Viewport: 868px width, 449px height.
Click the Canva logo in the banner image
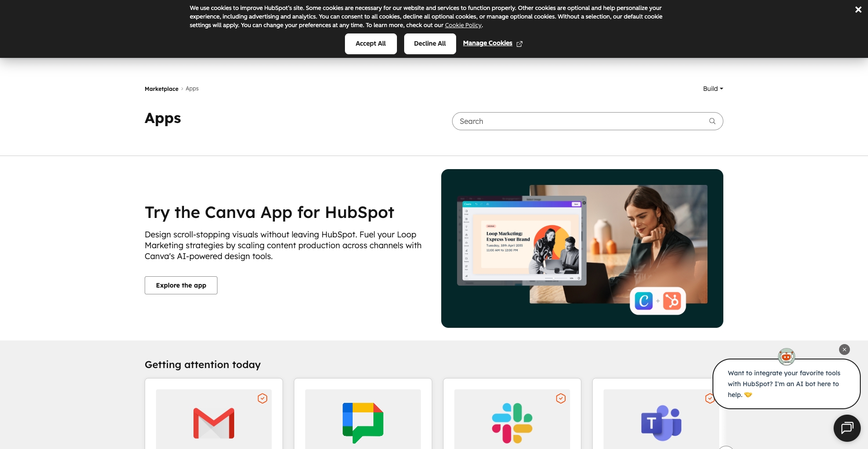point(645,301)
